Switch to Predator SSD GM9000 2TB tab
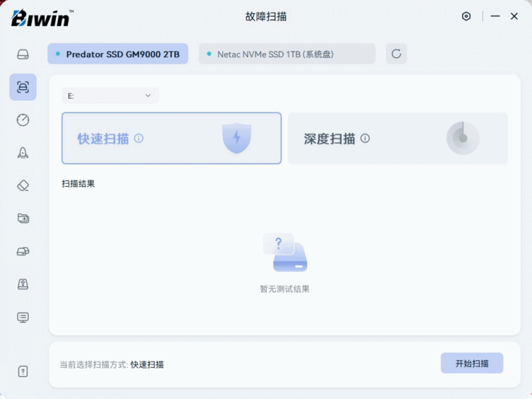The image size is (532, 399). tap(118, 54)
